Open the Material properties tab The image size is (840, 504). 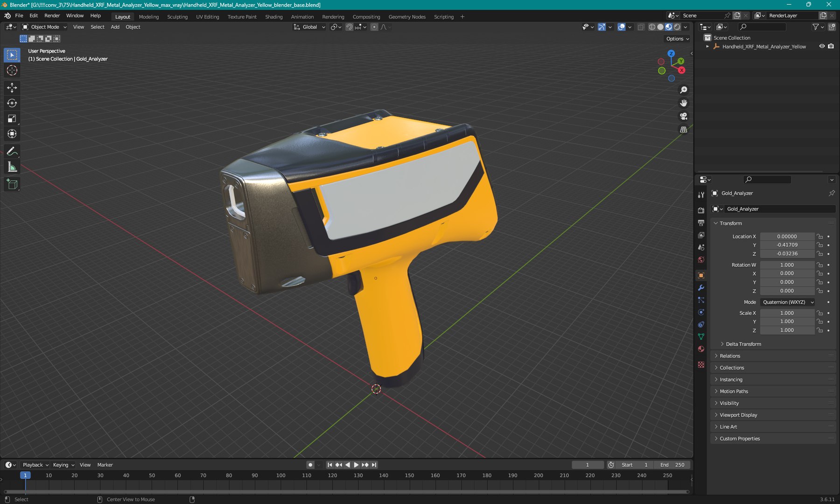(x=701, y=349)
